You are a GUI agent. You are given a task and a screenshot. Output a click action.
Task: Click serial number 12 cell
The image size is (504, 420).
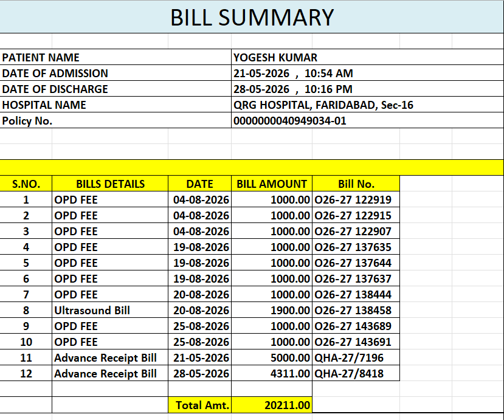point(26,373)
